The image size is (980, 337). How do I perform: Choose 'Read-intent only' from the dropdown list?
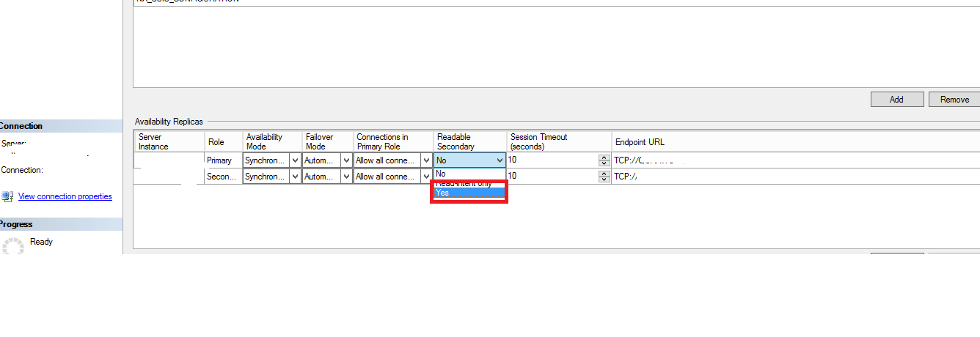click(469, 183)
